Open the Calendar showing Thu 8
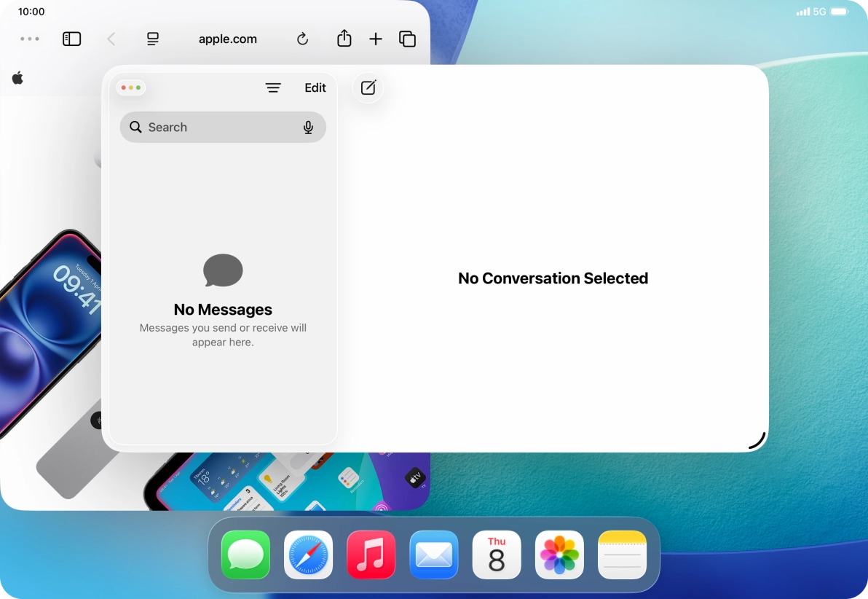This screenshot has height=599, width=868. pos(496,555)
